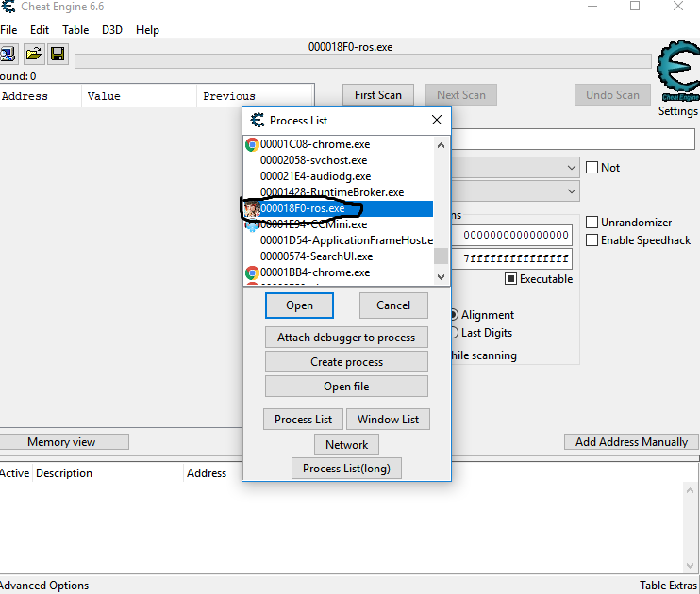Image resolution: width=700 pixels, height=594 pixels.
Task: Click the Process List(long) button
Action: click(346, 469)
